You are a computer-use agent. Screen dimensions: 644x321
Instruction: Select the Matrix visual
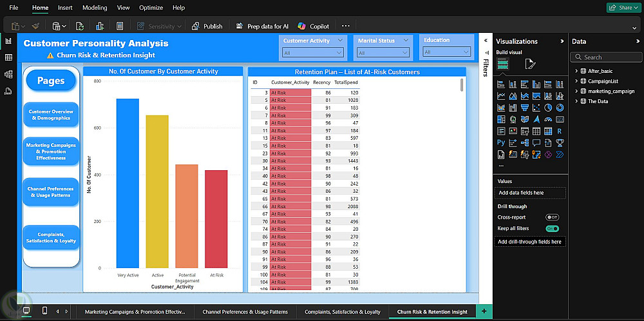click(x=548, y=131)
